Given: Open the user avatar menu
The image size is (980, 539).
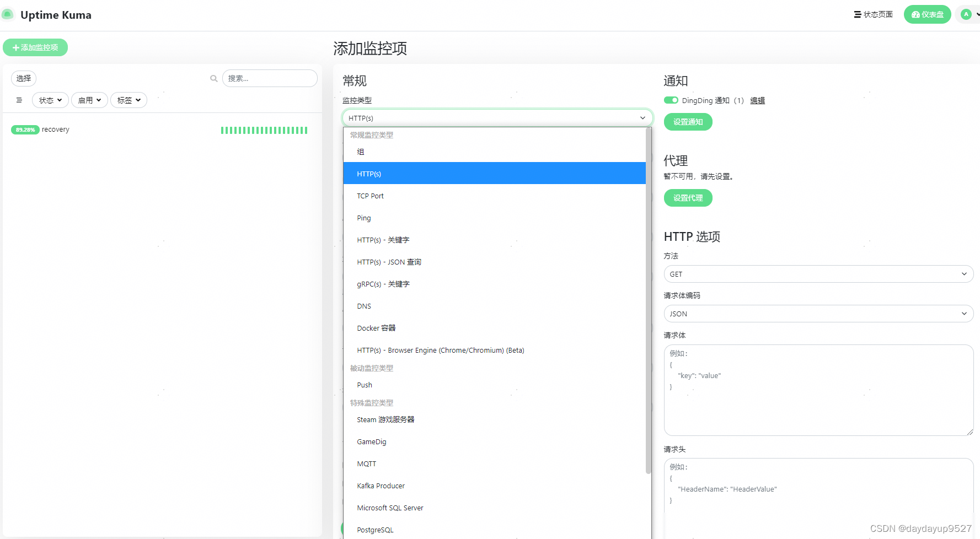Looking at the screenshot, I should [x=969, y=14].
